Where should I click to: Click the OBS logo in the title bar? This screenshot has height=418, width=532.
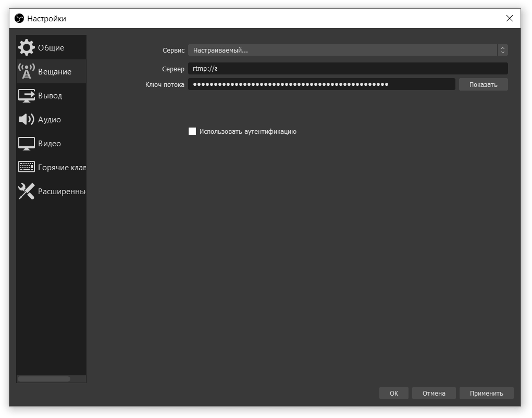pyautogui.click(x=19, y=18)
